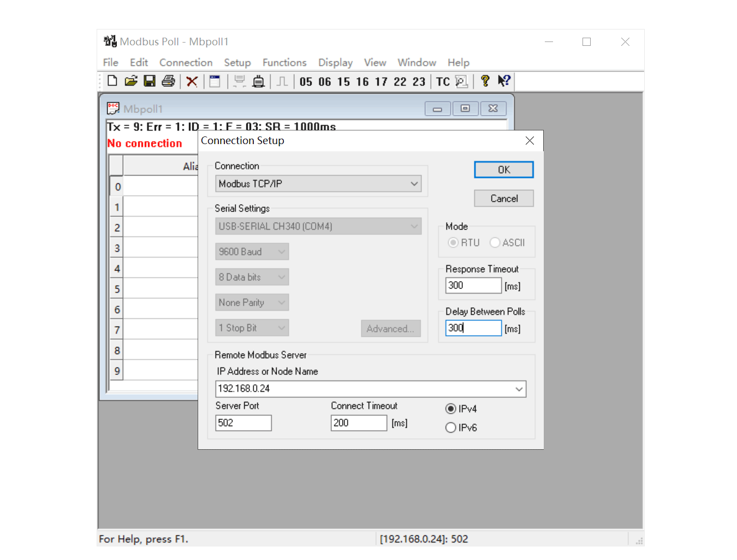Screen dimensions: 737x560
Task: Print the current poll window
Action: (168, 81)
